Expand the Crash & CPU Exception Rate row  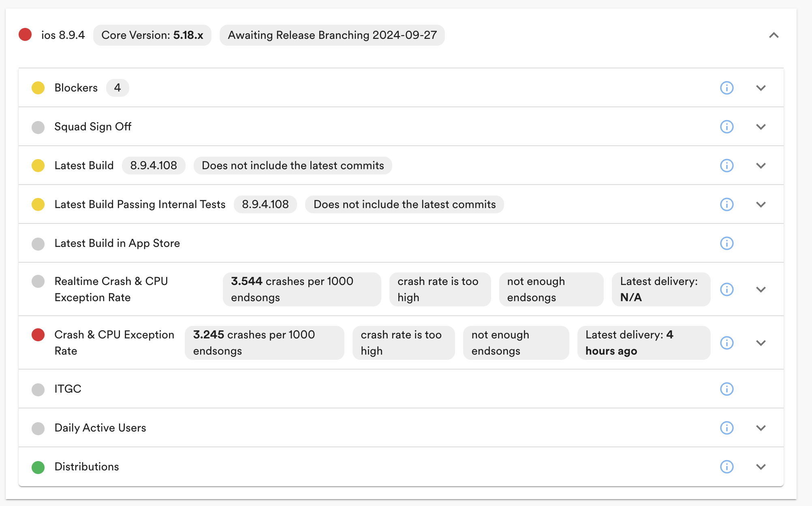point(761,343)
